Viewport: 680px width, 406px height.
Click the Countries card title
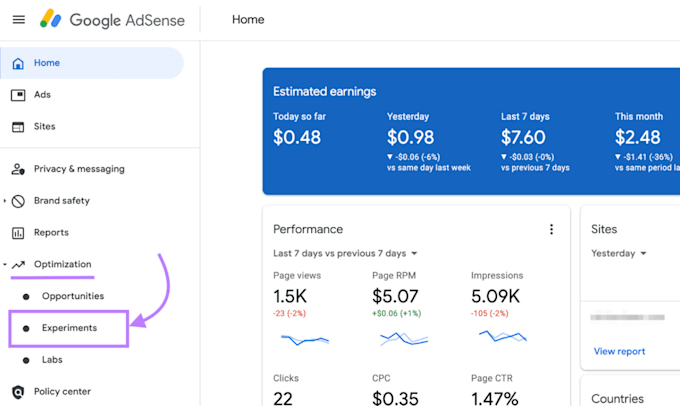coord(617,399)
